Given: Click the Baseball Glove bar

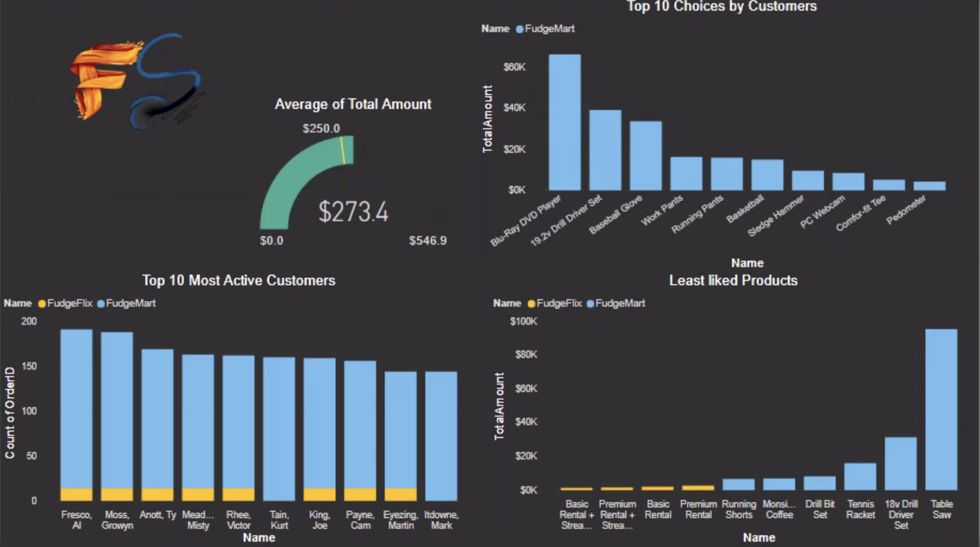Looking at the screenshot, I should click(x=645, y=155).
